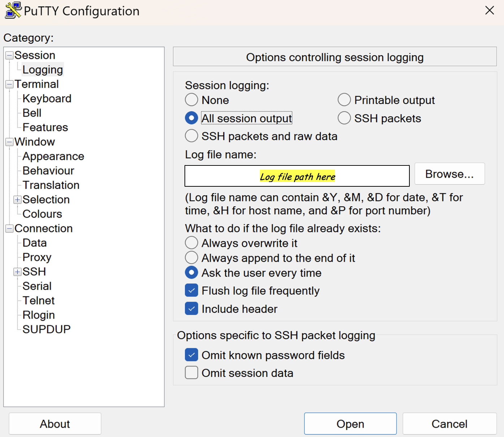Select SSH packets and raw data
This screenshot has width=504, height=437.
coord(191,136)
